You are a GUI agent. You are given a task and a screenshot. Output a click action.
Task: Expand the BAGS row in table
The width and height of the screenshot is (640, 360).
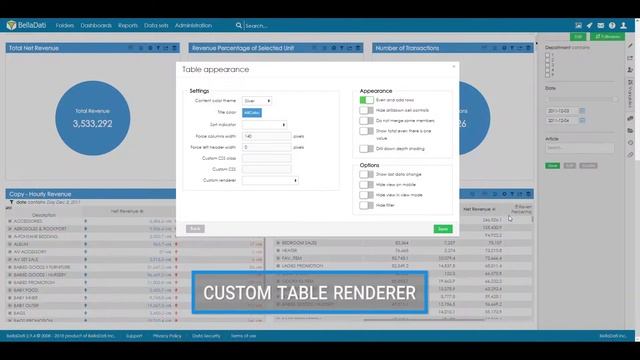(10, 313)
